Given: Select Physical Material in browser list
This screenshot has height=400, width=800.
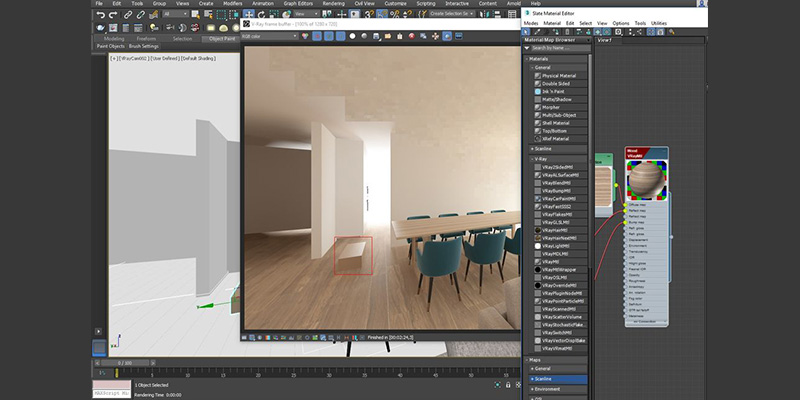Looking at the screenshot, I should [x=560, y=76].
